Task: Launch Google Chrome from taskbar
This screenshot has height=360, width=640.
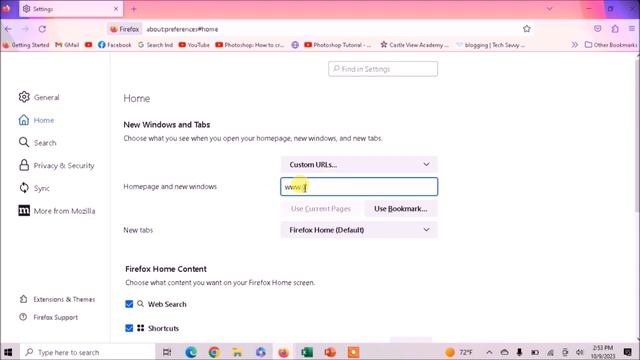Action: tap(214, 352)
